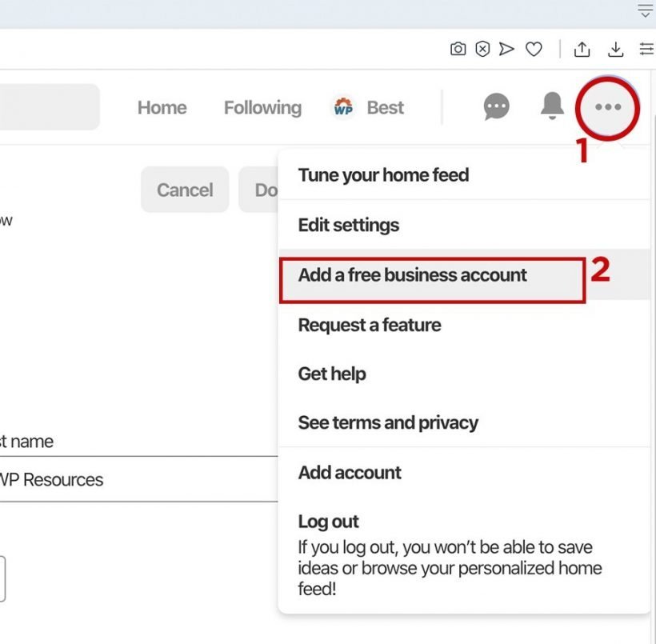Click the search box at top left
656x644 pixels.
click(50, 107)
